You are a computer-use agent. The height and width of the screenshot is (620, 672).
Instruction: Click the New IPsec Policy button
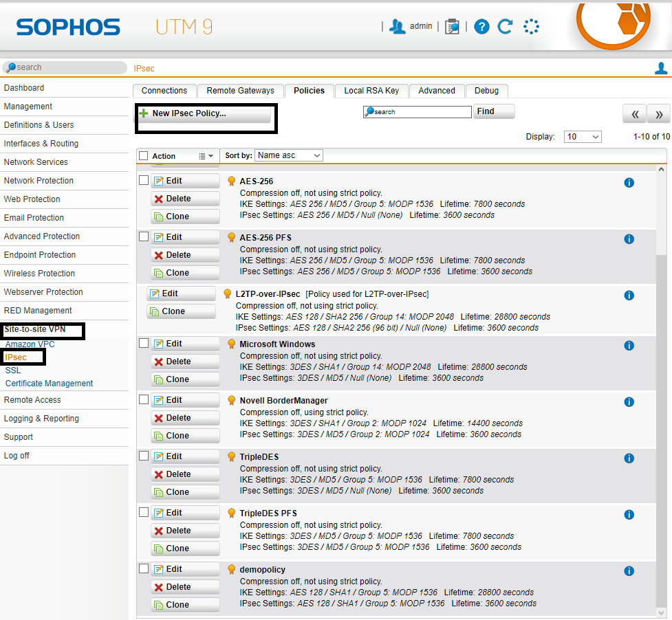click(x=204, y=113)
